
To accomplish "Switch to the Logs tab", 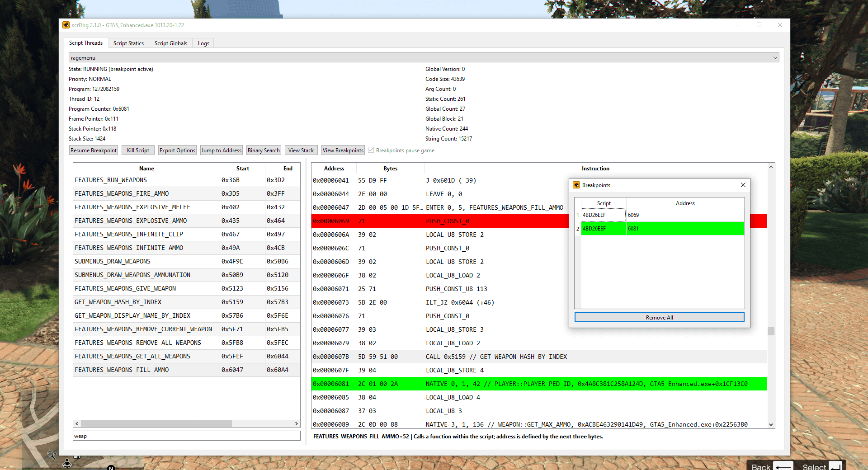I will [x=203, y=43].
